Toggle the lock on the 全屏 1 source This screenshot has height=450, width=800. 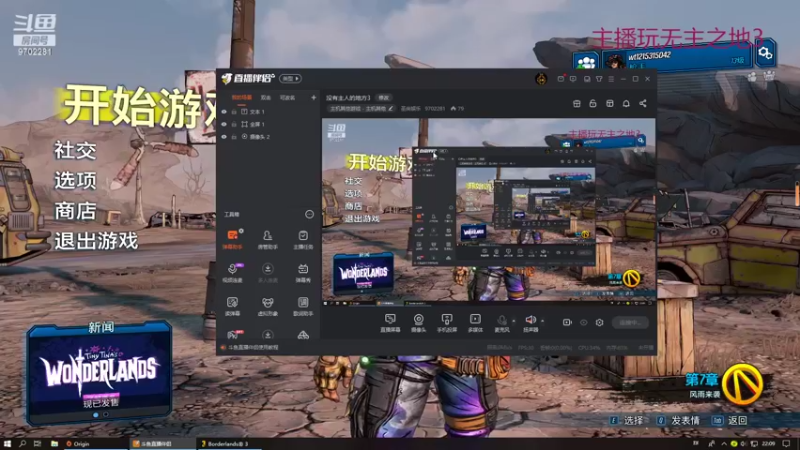234,124
